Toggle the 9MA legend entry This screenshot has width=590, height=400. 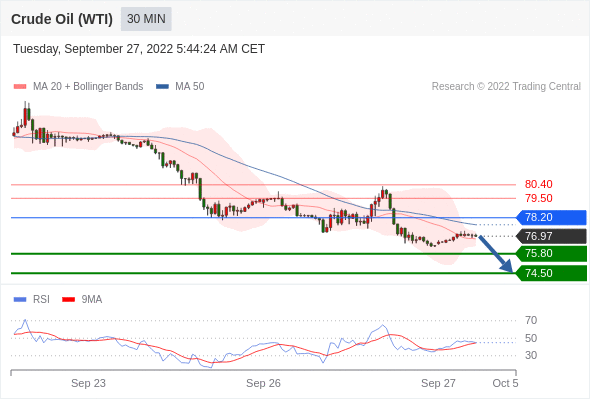point(82,300)
